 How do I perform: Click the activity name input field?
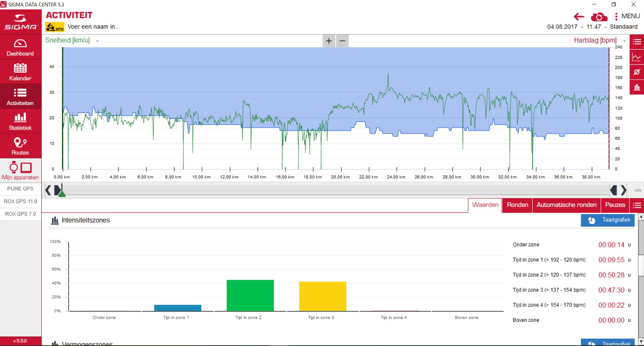click(94, 27)
